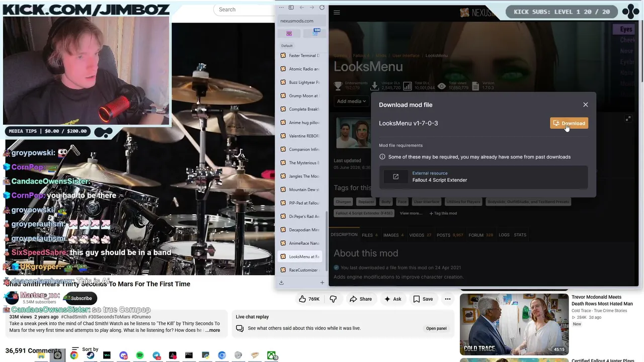Close the Download mod file dialog
Image resolution: width=644 pixels, height=362 pixels.
586,105
